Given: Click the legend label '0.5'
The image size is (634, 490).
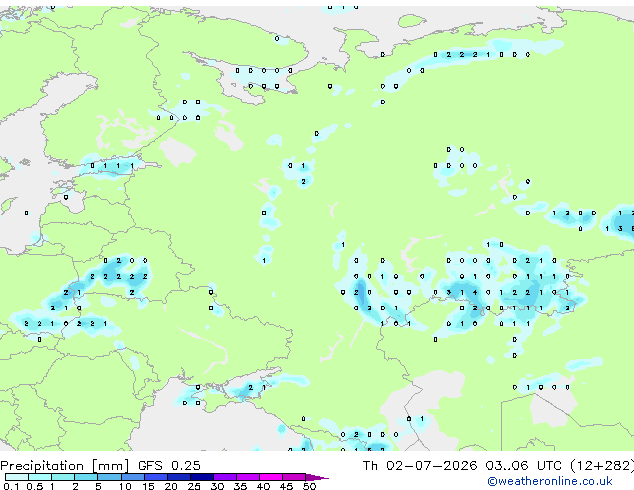Looking at the screenshot, I should [35, 486].
